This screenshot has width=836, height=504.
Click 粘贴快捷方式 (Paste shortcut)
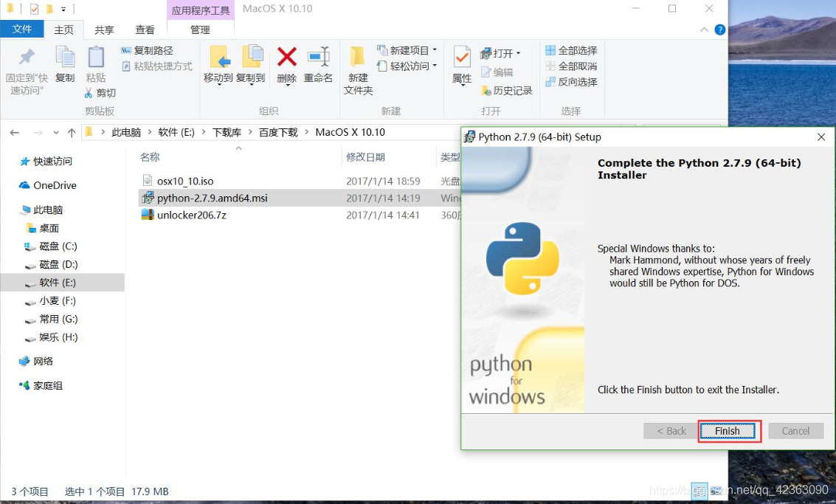coord(156,66)
